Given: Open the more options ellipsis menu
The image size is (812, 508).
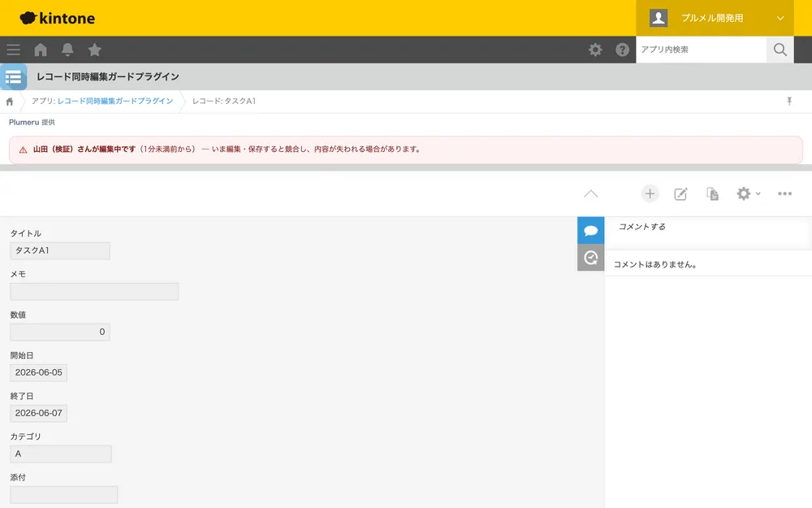Looking at the screenshot, I should click(x=784, y=194).
